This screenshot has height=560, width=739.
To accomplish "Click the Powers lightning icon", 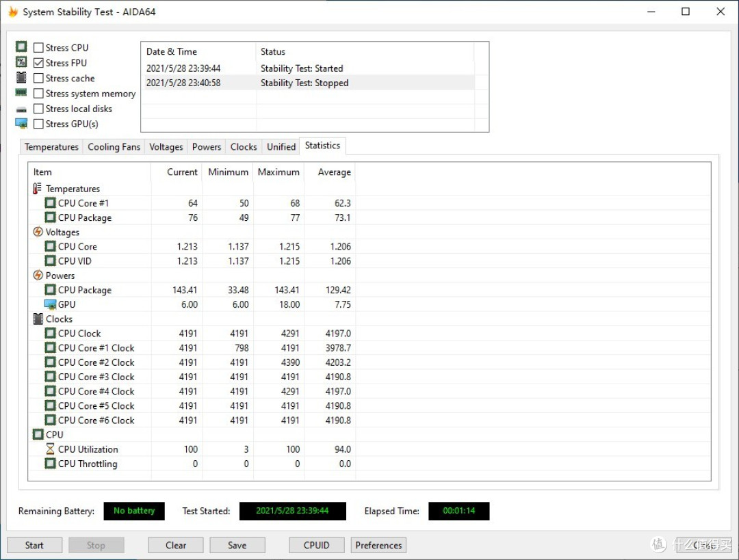I will tap(38, 275).
